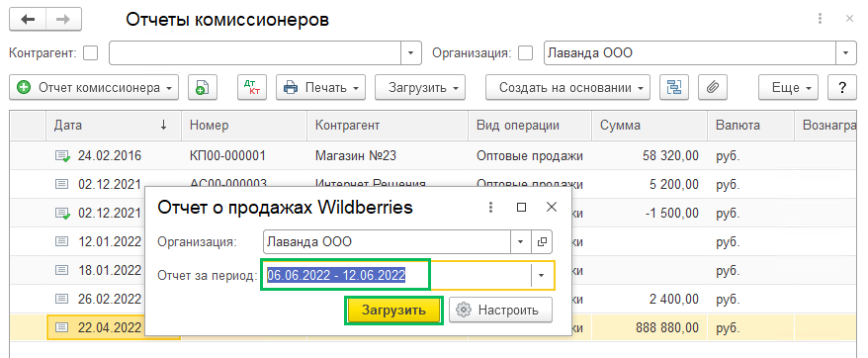Expand Организация filter dropdown in main window
Screen dimensions: 868x358
[846, 53]
